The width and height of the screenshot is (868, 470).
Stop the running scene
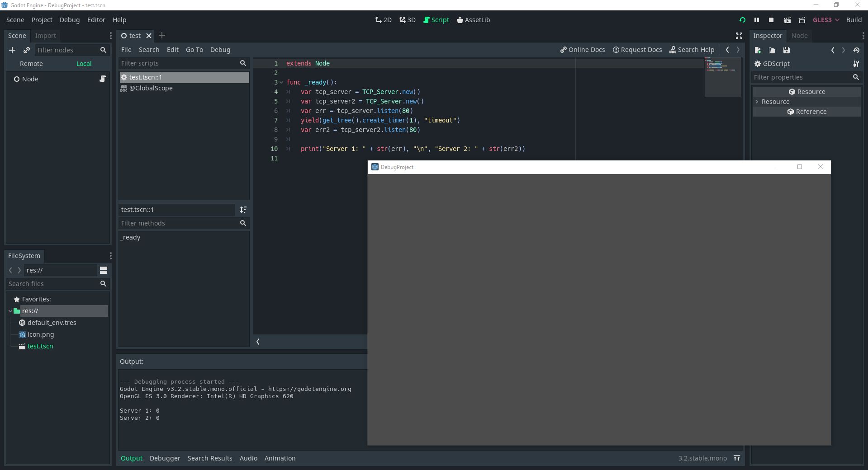[x=771, y=20]
